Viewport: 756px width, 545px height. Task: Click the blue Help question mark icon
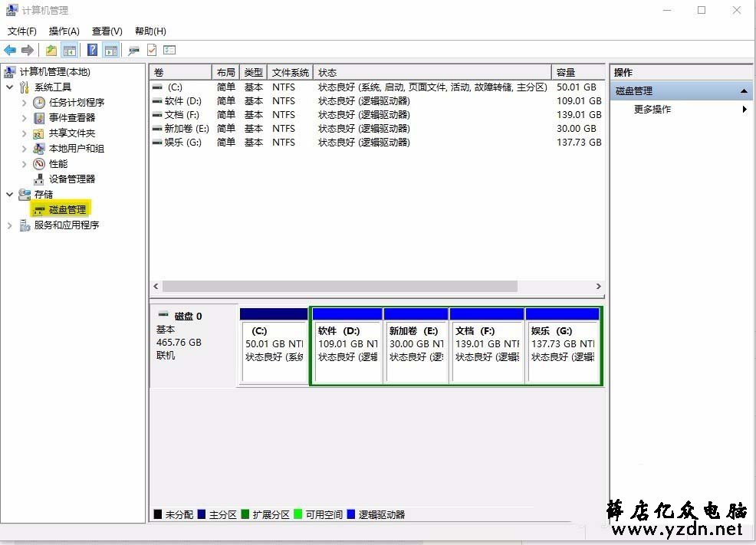pos(92,50)
